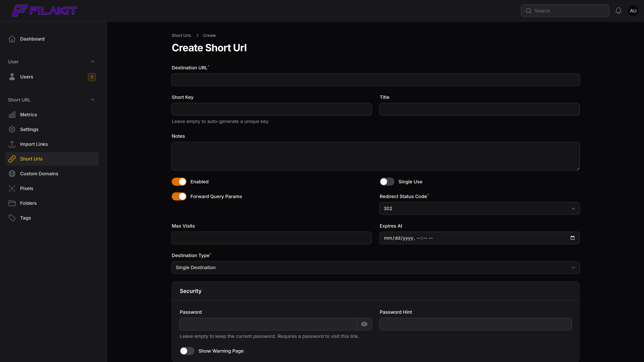Click the Metrics bar chart icon
The image size is (644, 362).
pos(12,115)
